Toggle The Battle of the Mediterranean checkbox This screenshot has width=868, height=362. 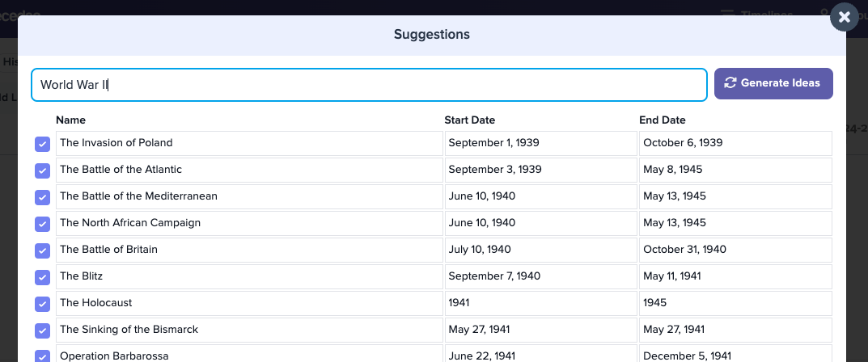point(43,197)
